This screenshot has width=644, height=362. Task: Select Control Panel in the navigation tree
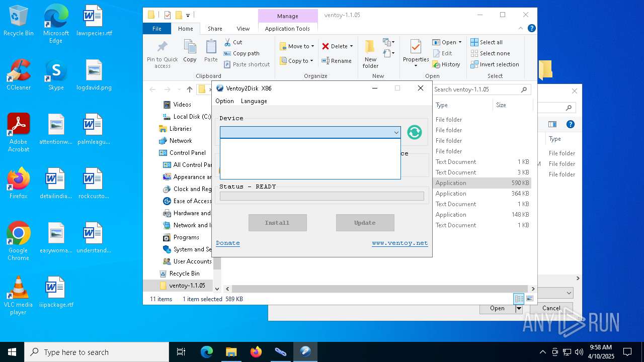tap(183, 153)
